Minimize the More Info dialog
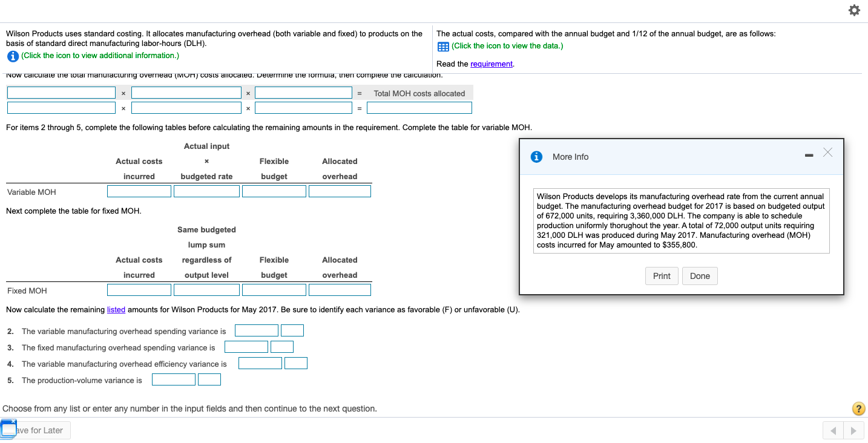The height and width of the screenshot is (443, 868). [x=809, y=157]
